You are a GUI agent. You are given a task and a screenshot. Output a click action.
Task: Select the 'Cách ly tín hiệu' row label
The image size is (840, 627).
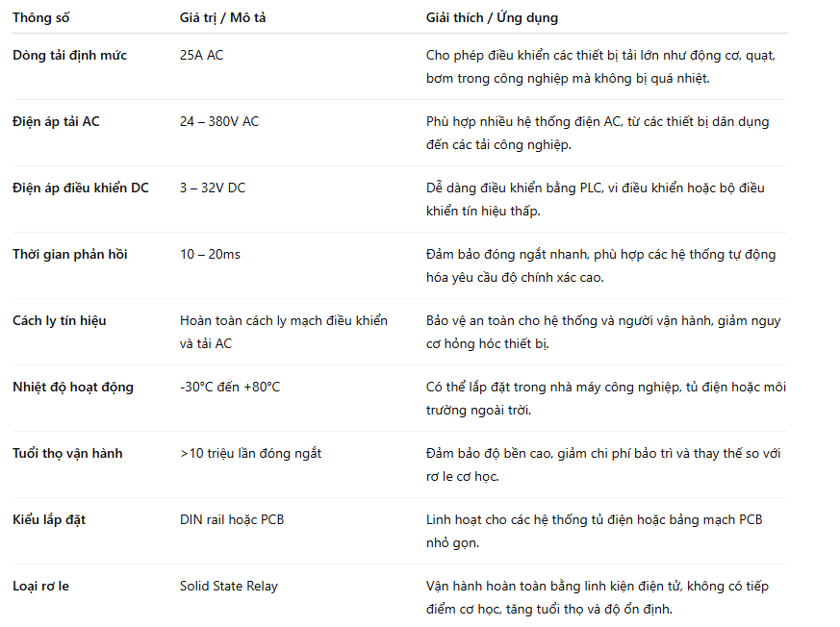(x=60, y=321)
